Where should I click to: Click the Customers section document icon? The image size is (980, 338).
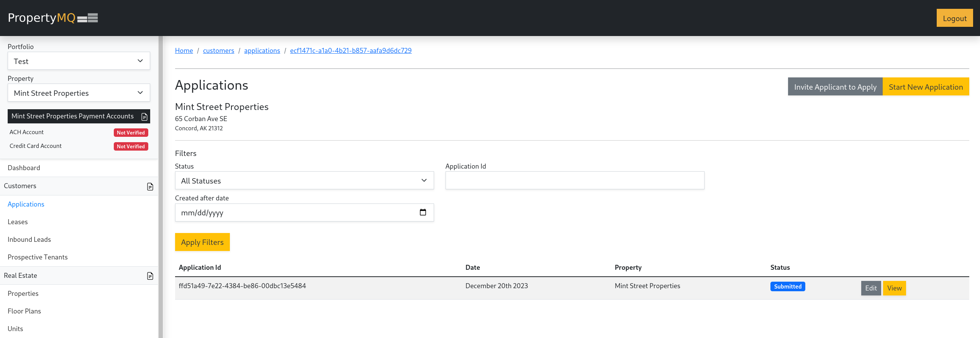point(150,187)
